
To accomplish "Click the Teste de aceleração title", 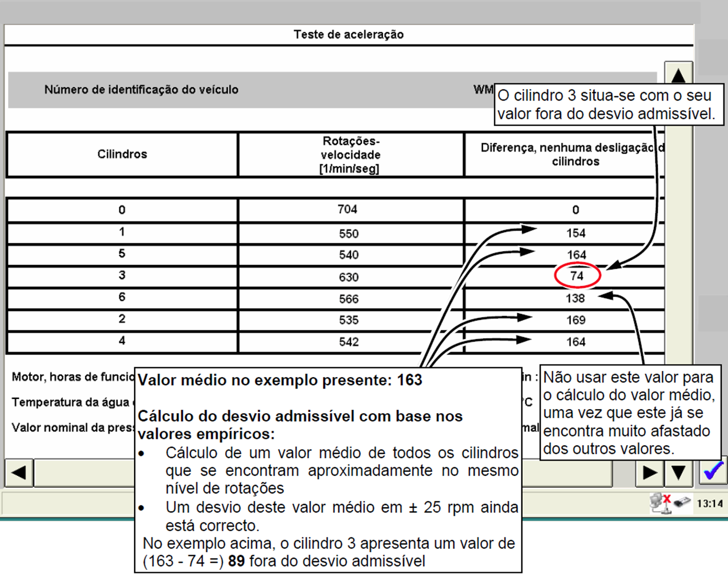I will point(348,35).
